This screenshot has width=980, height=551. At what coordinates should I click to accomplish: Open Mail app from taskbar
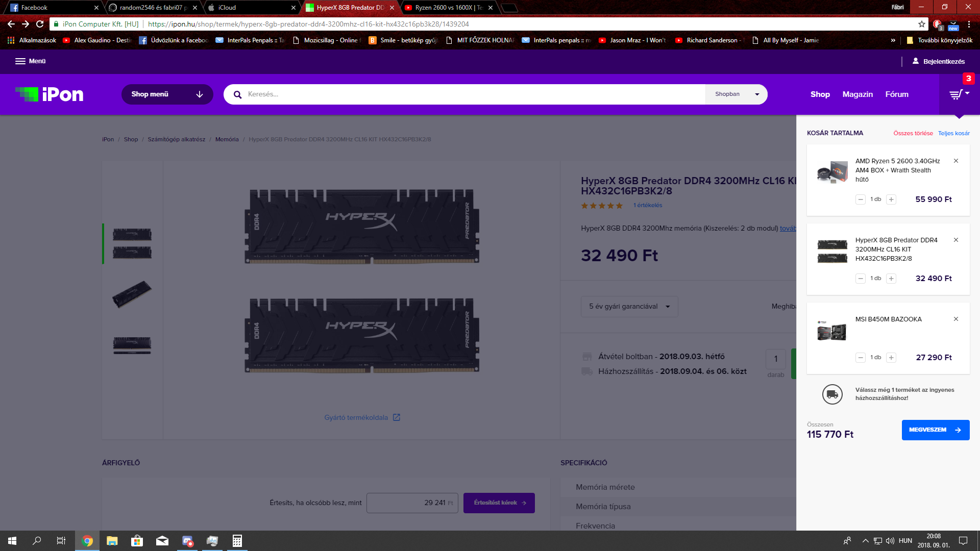click(x=162, y=541)
